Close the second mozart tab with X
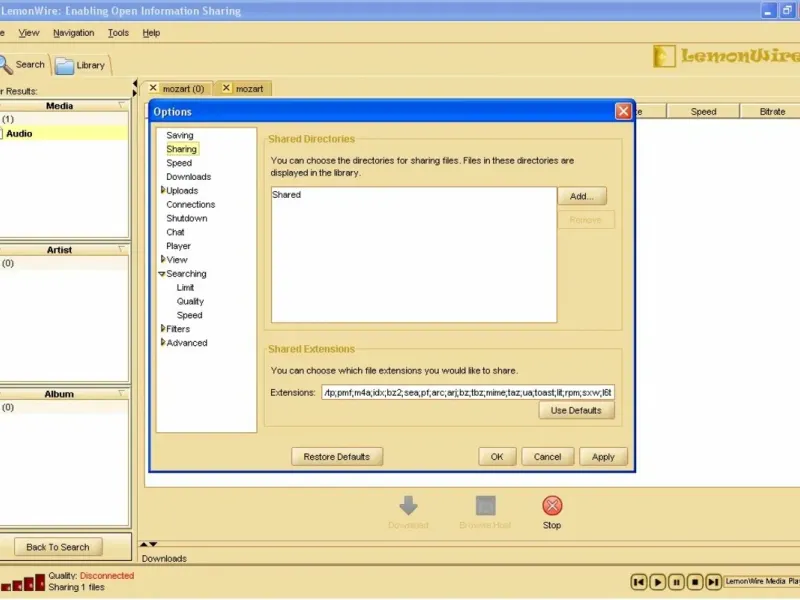 point(226,88)
